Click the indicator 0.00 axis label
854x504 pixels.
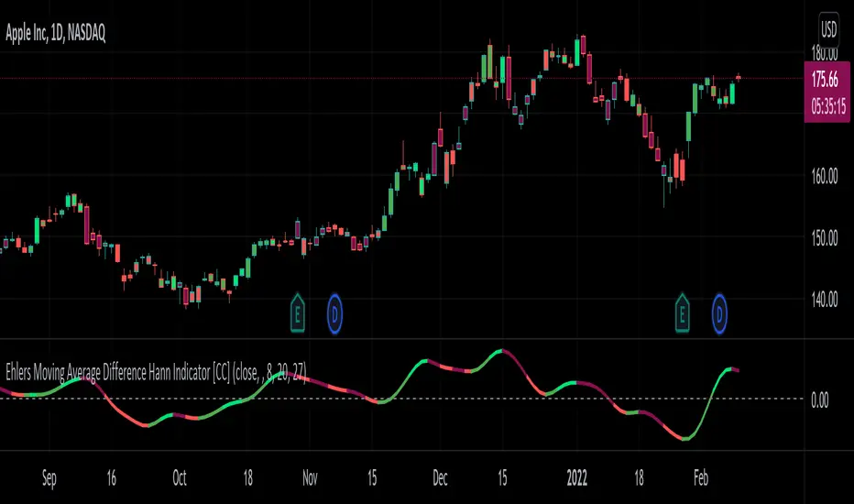pos(820,400)
